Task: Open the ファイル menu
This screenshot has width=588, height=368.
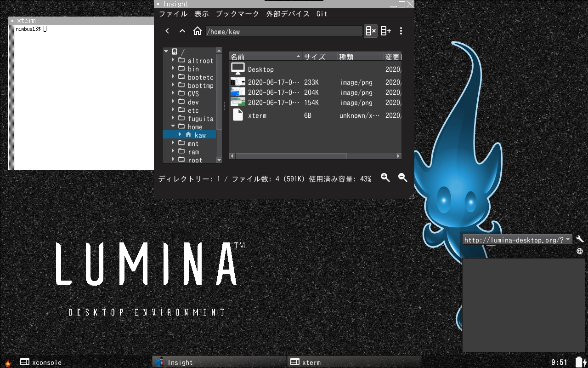Action: [173, 14]
